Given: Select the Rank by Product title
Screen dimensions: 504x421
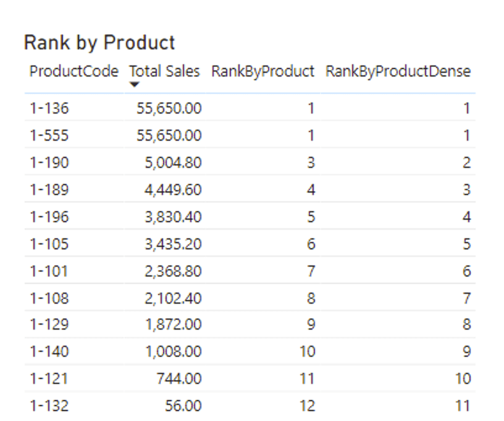Looking at the screenshot, I should [99, 43].
